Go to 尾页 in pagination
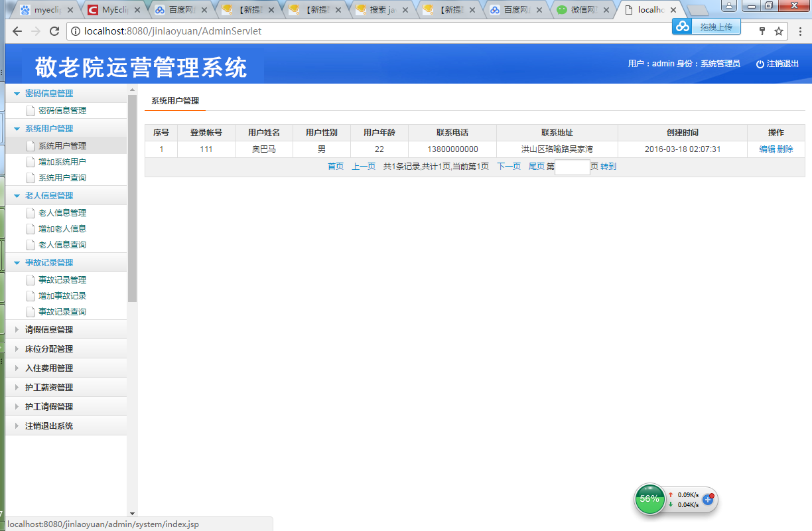Image resolution: width=812 pixels, height=531 pixels. pos(536,167)
